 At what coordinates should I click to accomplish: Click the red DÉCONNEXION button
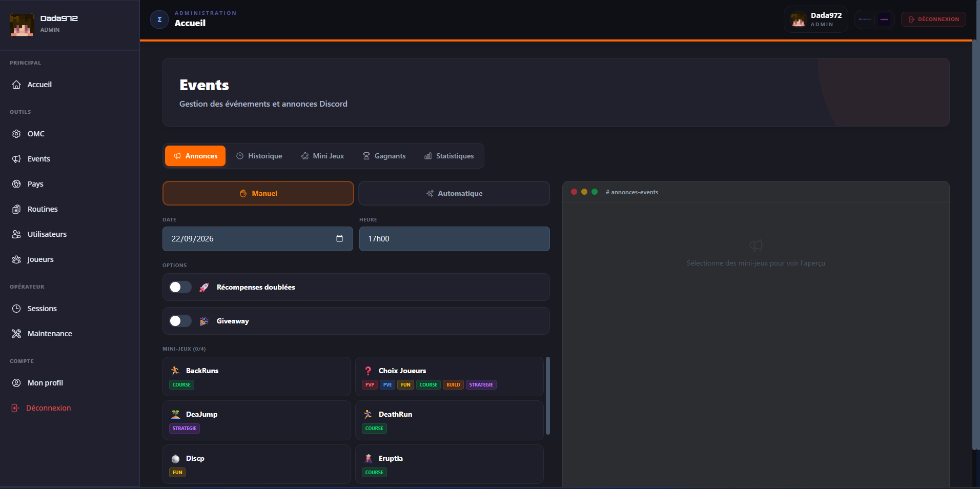(933, 19)
